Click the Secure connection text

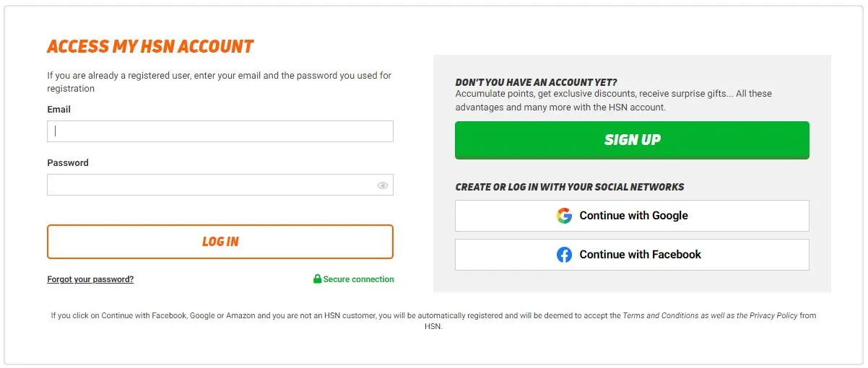(x=358, y=279)
